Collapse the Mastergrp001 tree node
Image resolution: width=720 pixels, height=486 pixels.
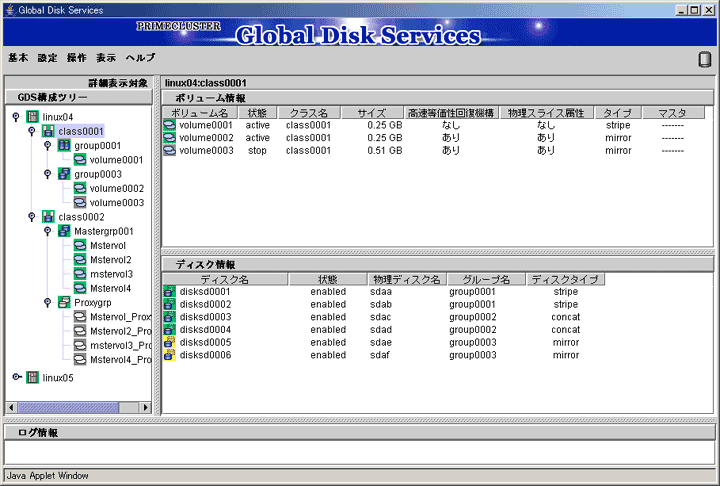[48, 231]
